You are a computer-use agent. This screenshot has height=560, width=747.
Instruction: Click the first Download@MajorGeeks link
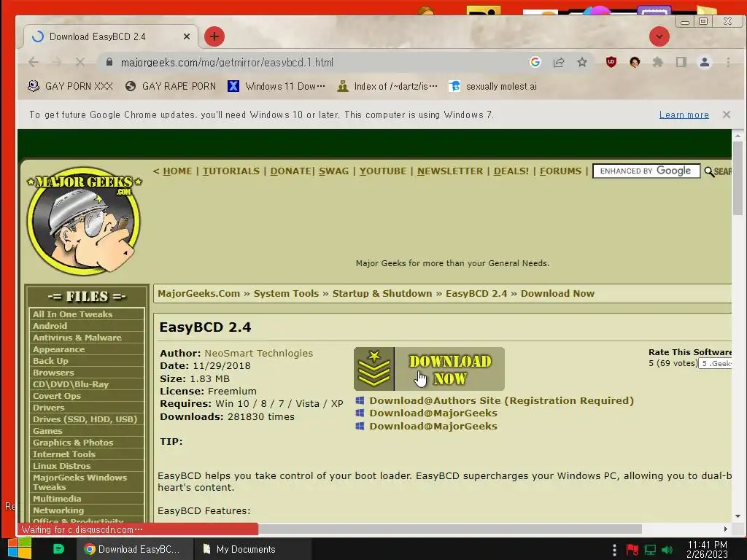(433, 413)
